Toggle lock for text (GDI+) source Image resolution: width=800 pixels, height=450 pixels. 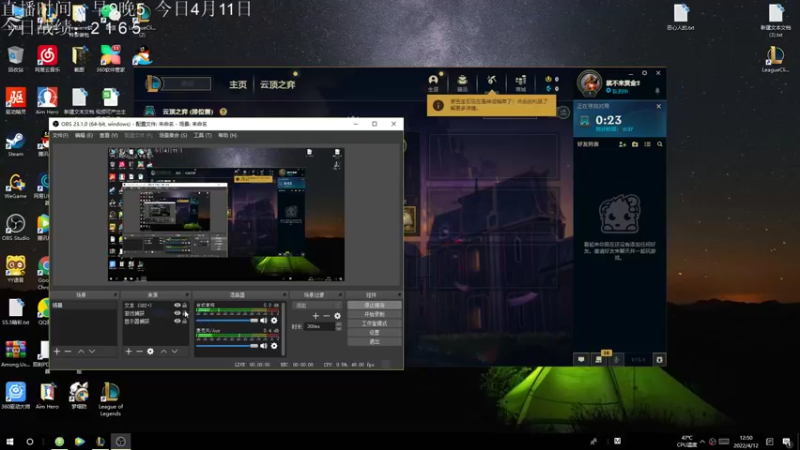point(185,305)
